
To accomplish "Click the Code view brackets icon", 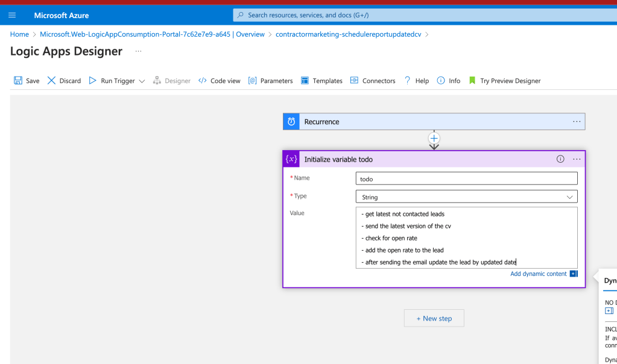I will (203, 81).
